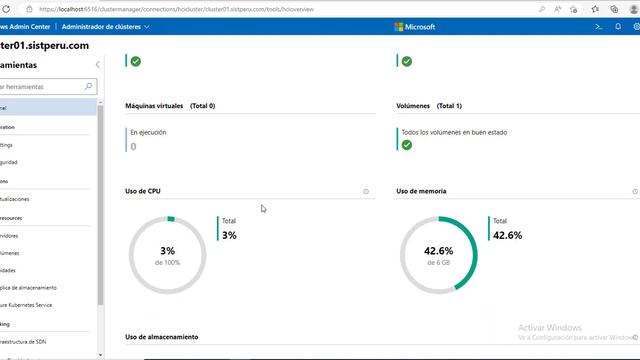The image size is (640, 360).
Task: Click the site lock icon in address bar
Action: point(29,9)
